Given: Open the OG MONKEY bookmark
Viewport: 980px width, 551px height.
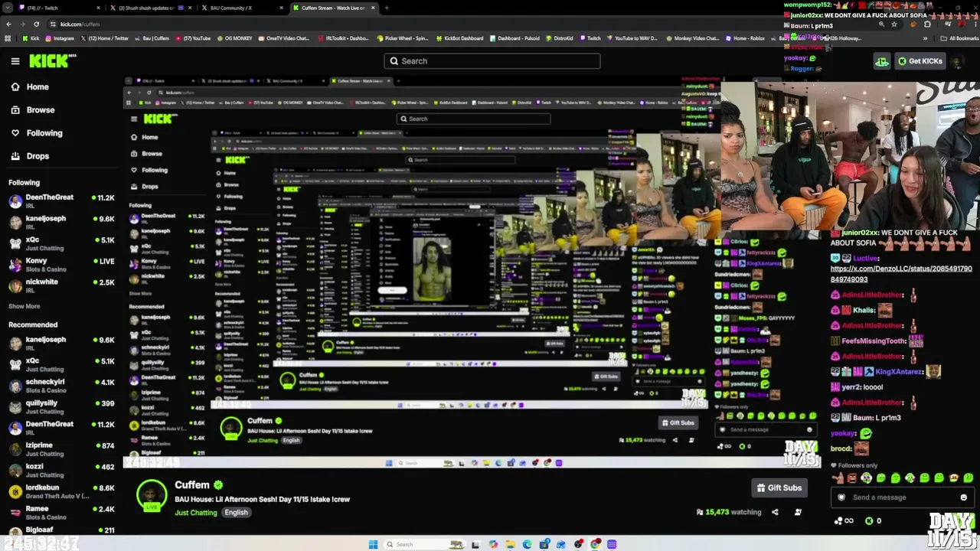Looking at the screenshot, I should tap(235, 38).
